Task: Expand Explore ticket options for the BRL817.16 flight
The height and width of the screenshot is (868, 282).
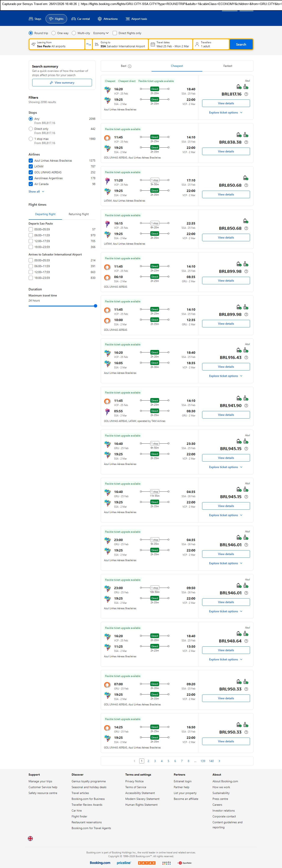Action: [225, 112]
